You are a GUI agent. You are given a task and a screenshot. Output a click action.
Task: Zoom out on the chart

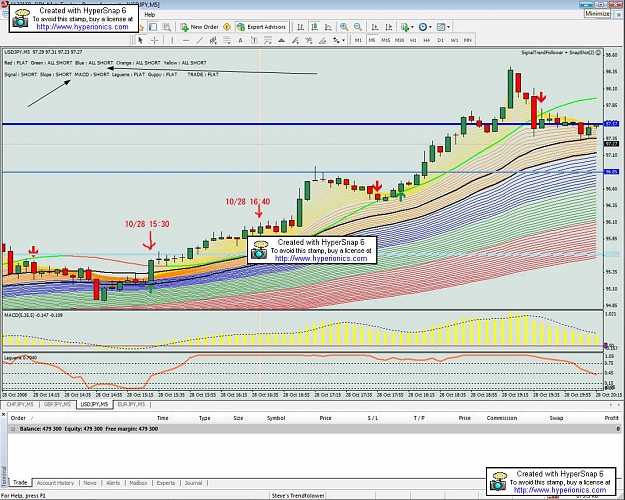358,27
